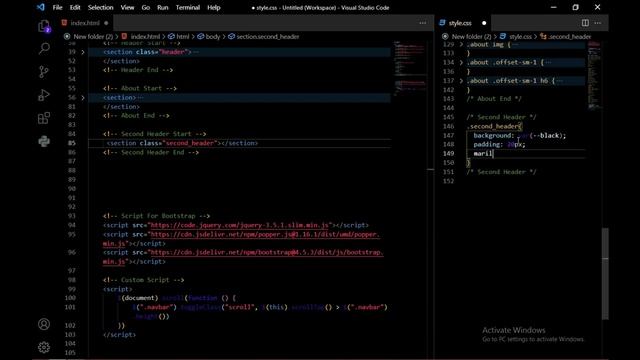The image size is (640, 360).
Task: Click unsaved dot on style.css tab
Action: point(484,23)
